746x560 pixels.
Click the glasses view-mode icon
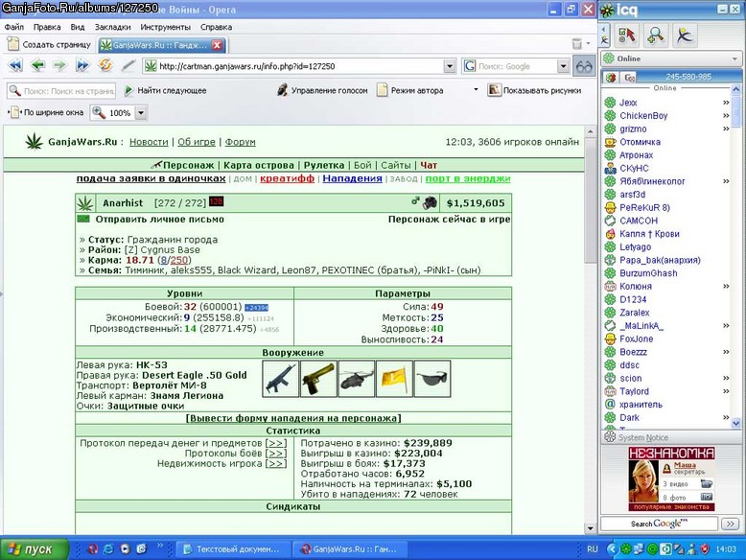point(584,66)
